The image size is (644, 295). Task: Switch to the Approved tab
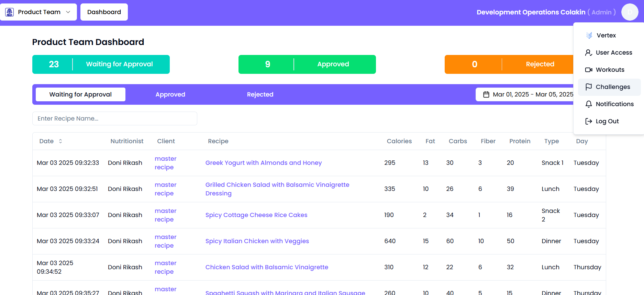coord(170,94)
